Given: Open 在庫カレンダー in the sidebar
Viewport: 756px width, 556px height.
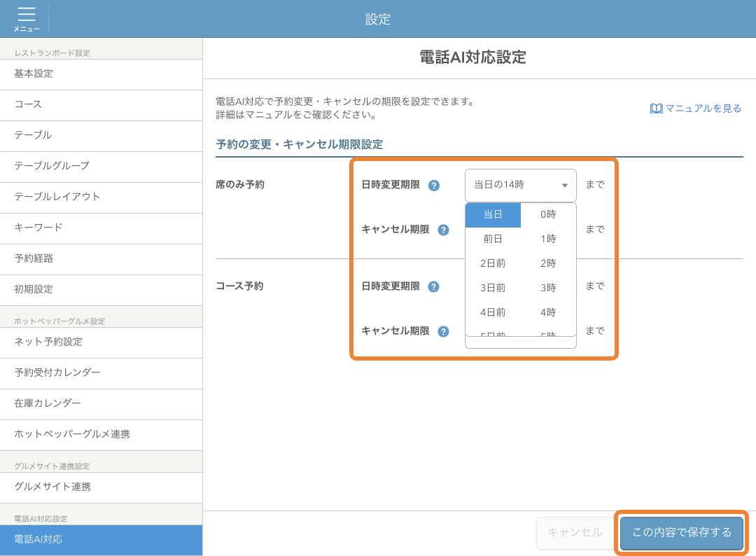Looking at the screenshot, I should [101, 404].
